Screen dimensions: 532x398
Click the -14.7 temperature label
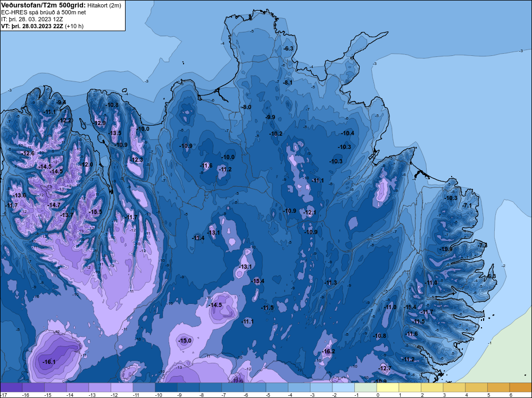point(54,205)
